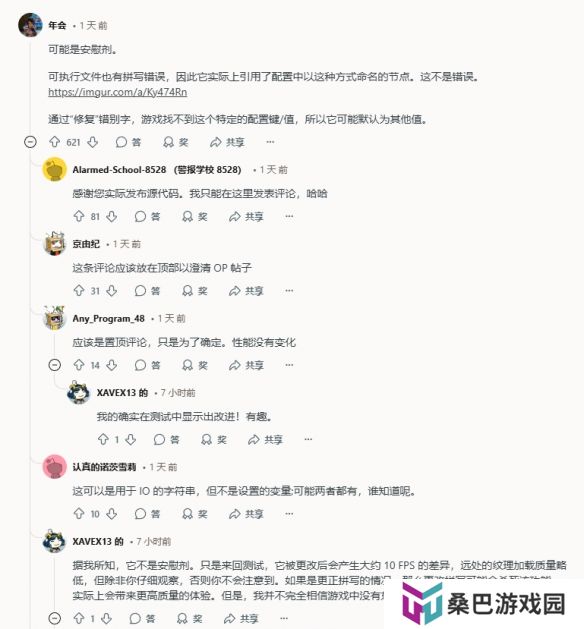Reply to the top comment by 年会
The height and width of the screenshot is (629, 584).
pos(128,142)
